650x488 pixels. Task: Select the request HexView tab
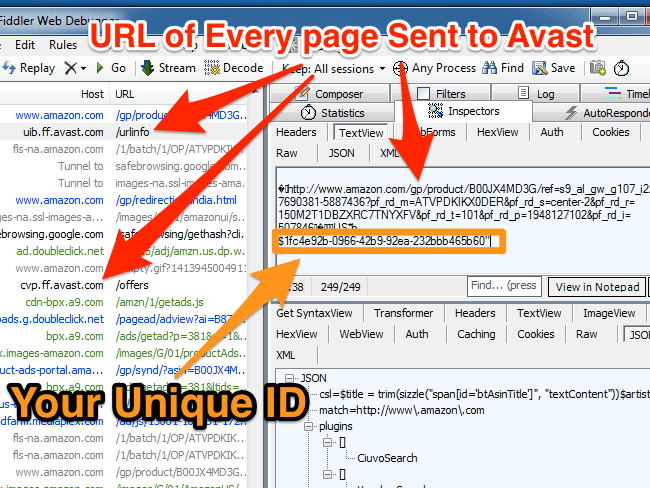pos(497,132)
